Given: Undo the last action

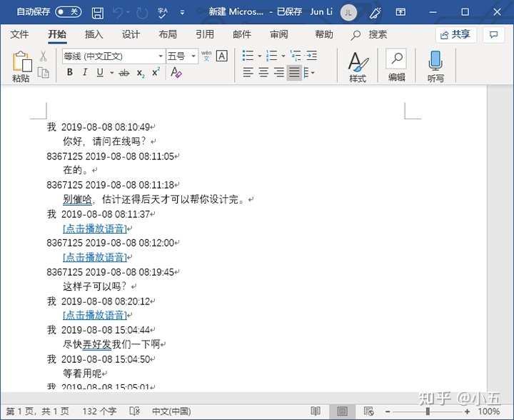Looking at the screenshot, I should (118, 13).
